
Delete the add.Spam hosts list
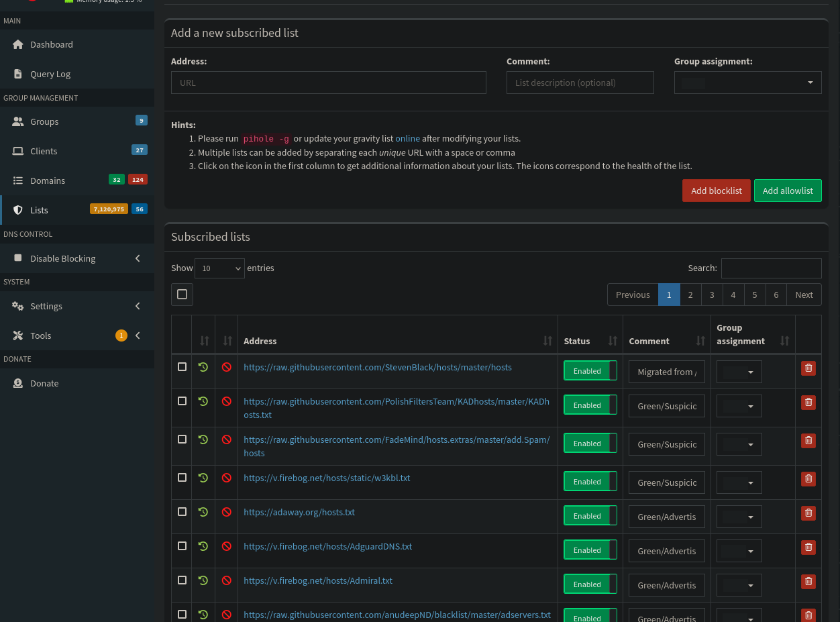(808, 440)
